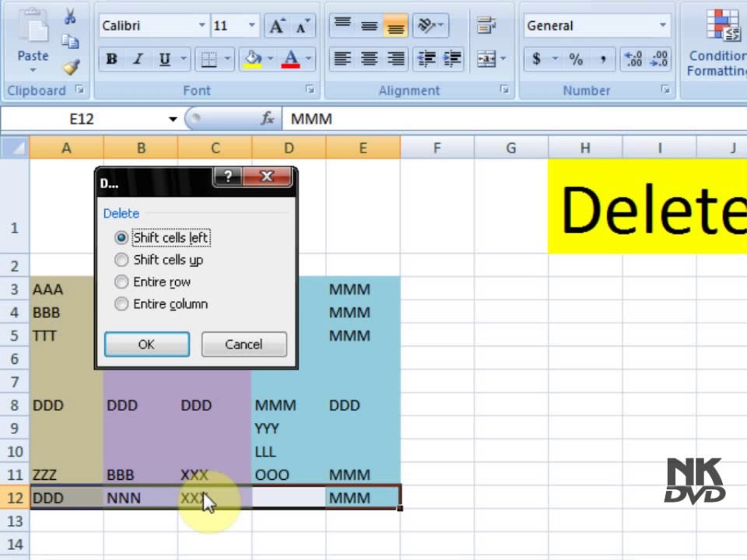
Task: Open Font dialog launcher
Action: pyautogui.click(x=310, y=89)
